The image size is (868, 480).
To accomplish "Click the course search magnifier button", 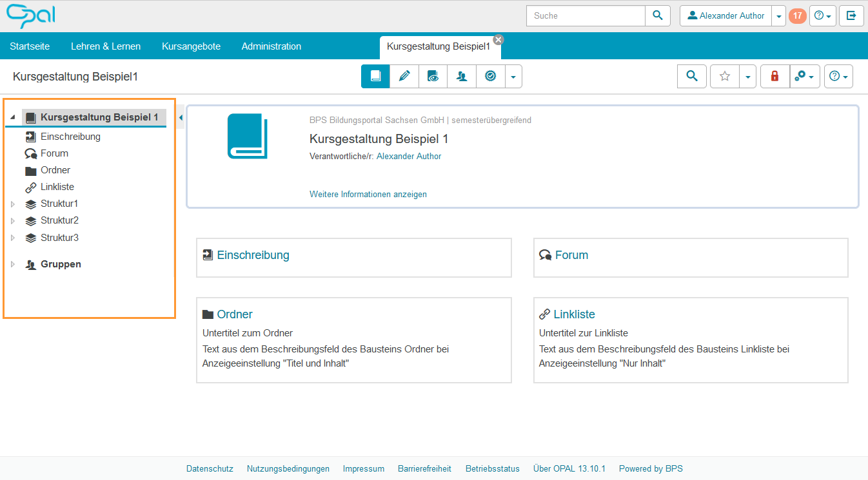I will [692, 76].
